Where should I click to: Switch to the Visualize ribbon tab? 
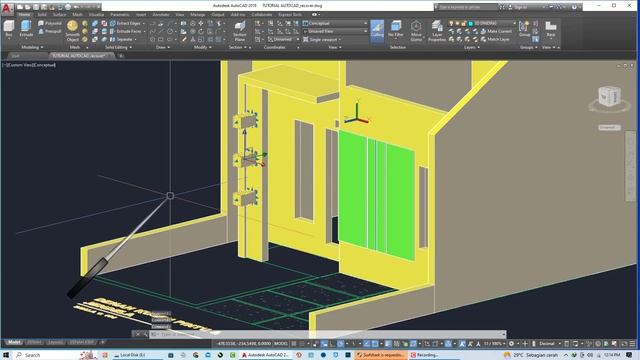tap(96, 15)
